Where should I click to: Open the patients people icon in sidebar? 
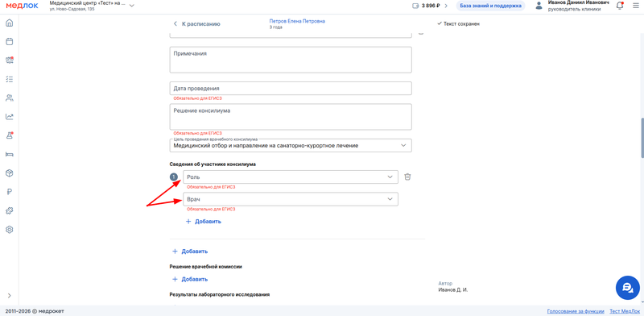(9, 98)
